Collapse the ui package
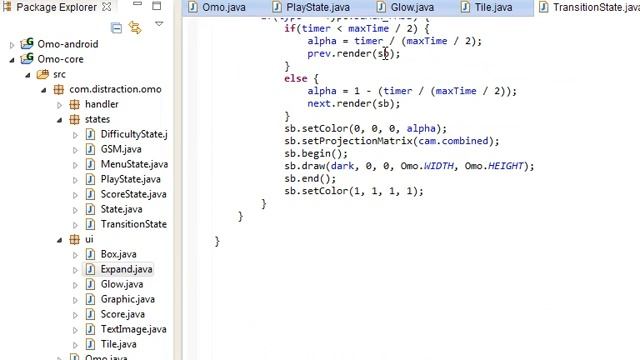Screen dimensions: 640x360 click(x=60, y=240)
